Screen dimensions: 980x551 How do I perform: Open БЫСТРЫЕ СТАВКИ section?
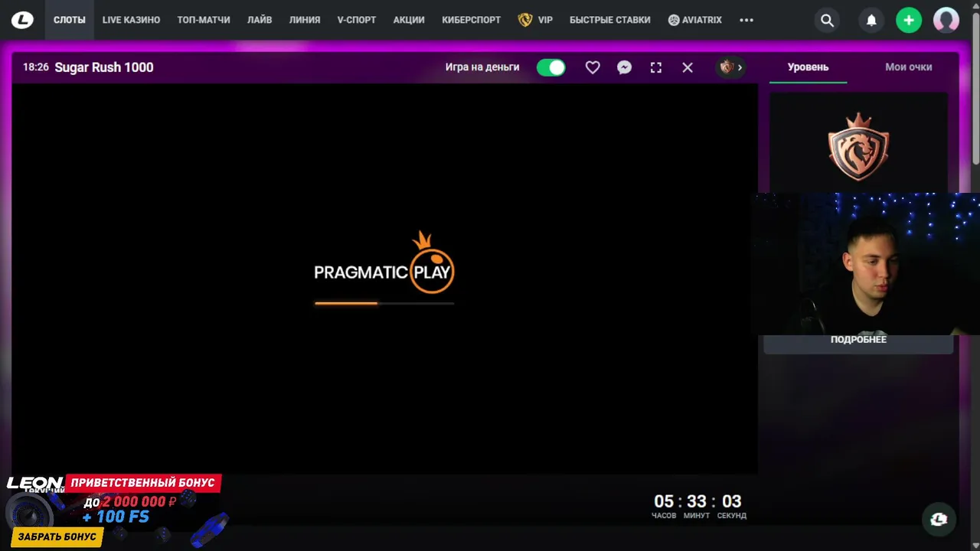coord(610,20)
